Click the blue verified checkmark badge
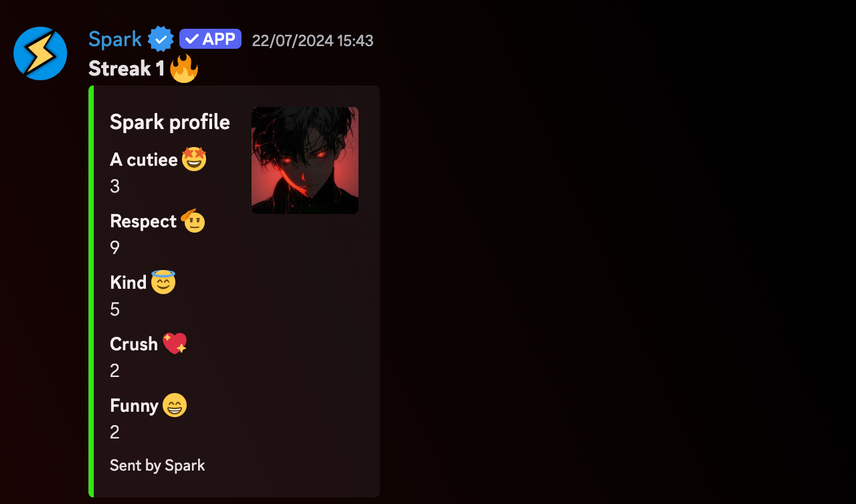This screenshot has width=856, height=504. 160,39
